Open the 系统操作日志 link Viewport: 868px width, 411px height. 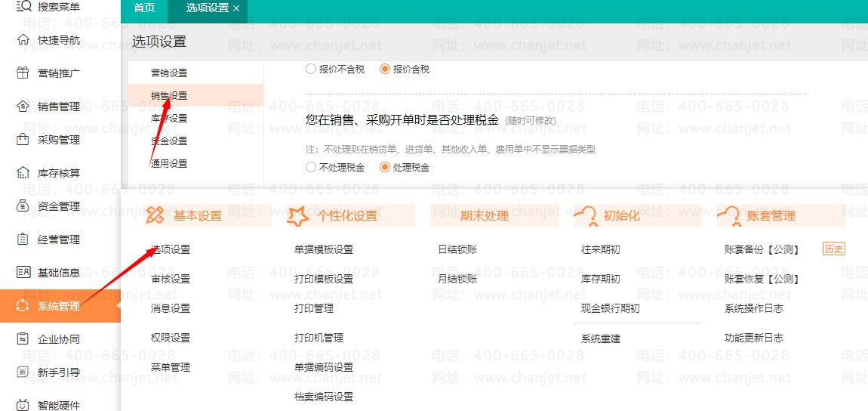(x=754, y=308)
